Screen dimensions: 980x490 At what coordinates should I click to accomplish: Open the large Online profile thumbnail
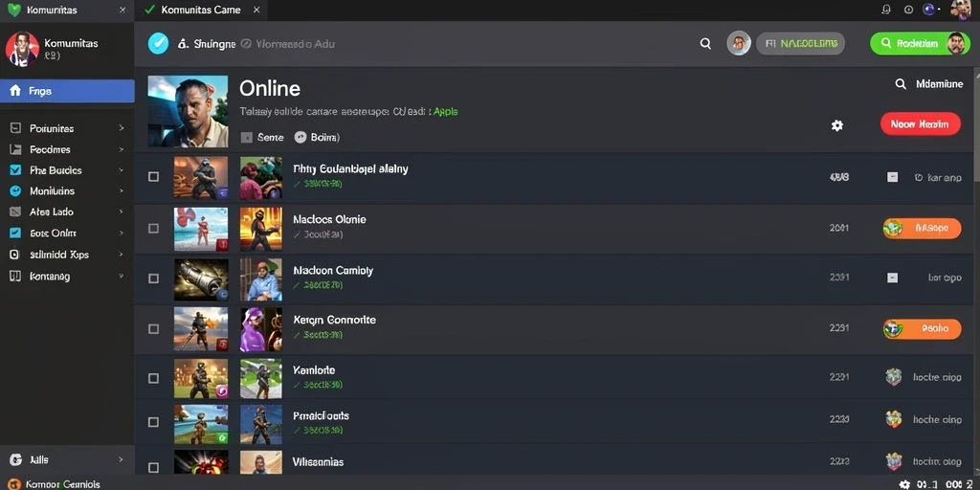click(x=189, y=111)
